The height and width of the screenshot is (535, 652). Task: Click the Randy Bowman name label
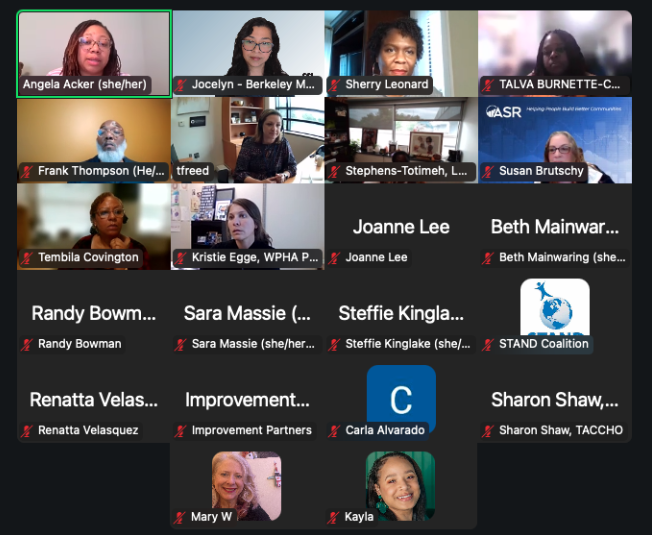[80, 344]
